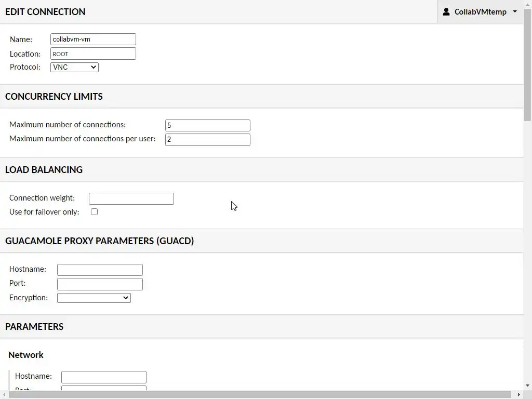
Task: Click the Connection weight input
Action: pos(131,198)
